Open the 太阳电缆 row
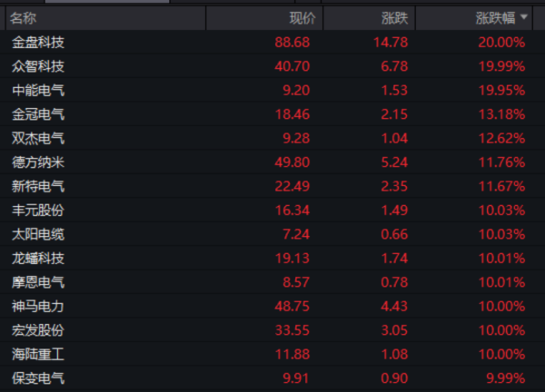 click(x=38, y=234)
